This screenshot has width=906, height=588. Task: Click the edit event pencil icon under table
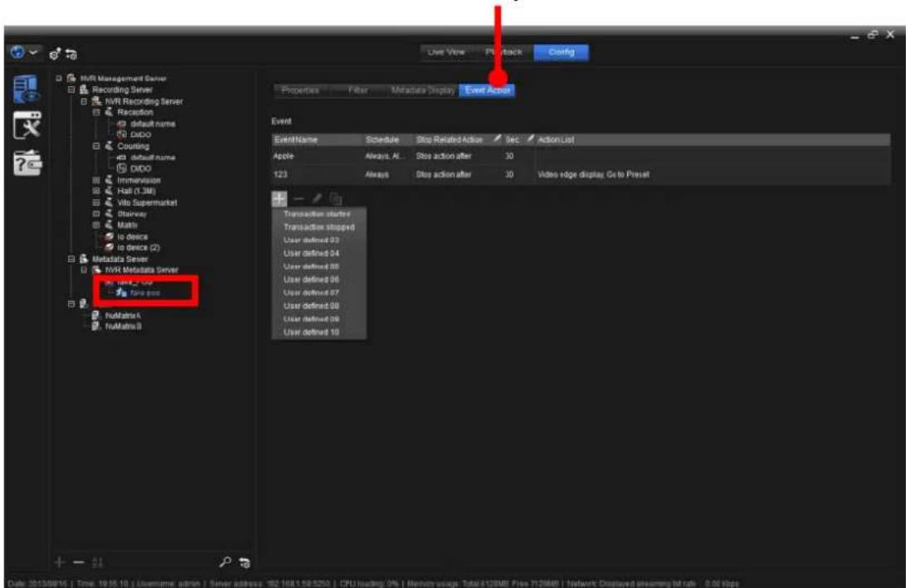317,199
